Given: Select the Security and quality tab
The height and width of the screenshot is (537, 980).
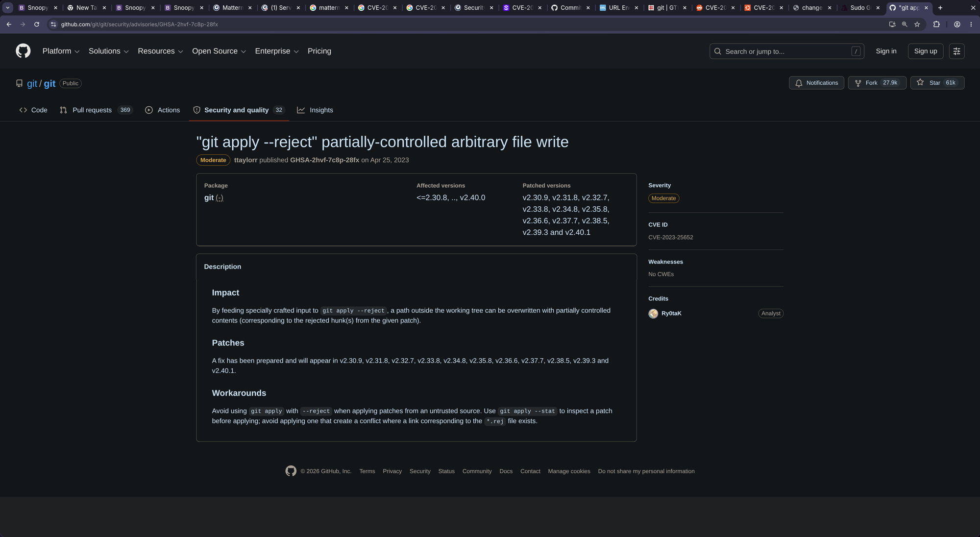Looking at the screenshot, I should tap(239, 110).
